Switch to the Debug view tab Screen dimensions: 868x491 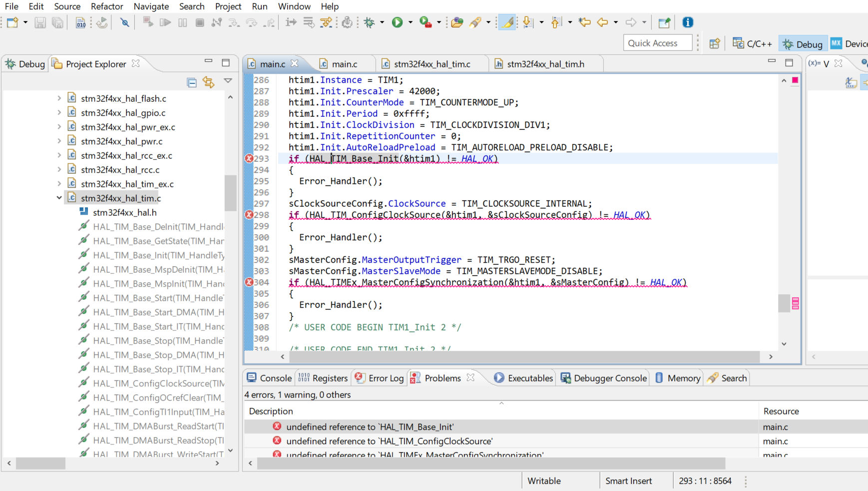pyautogui.click(x=25, y=64)
